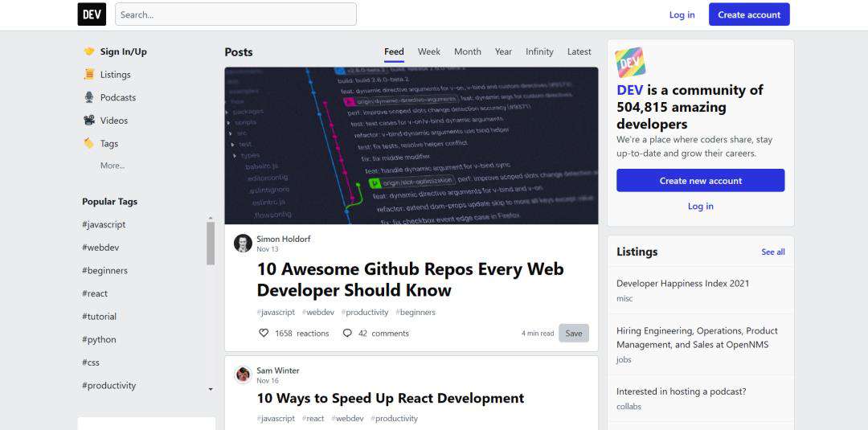Click popular tags scroll down arrow
Image resolution: width=868 pixels, height=430 pixels.
coord(211,390)
